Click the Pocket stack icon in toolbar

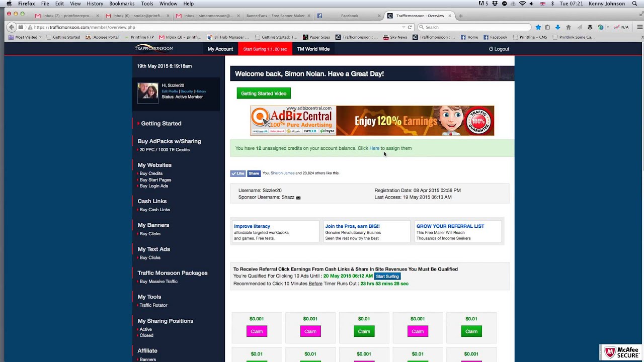590,27
